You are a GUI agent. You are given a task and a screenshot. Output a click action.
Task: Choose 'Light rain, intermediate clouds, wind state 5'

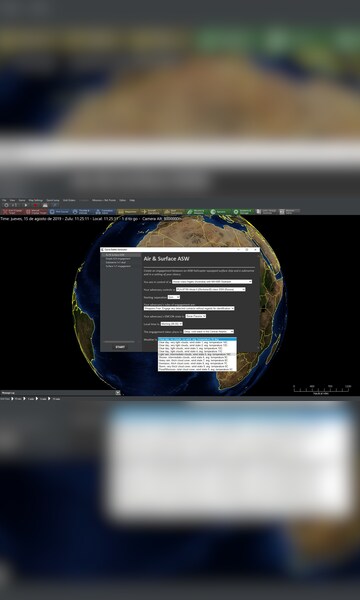[x=197, y=354]
